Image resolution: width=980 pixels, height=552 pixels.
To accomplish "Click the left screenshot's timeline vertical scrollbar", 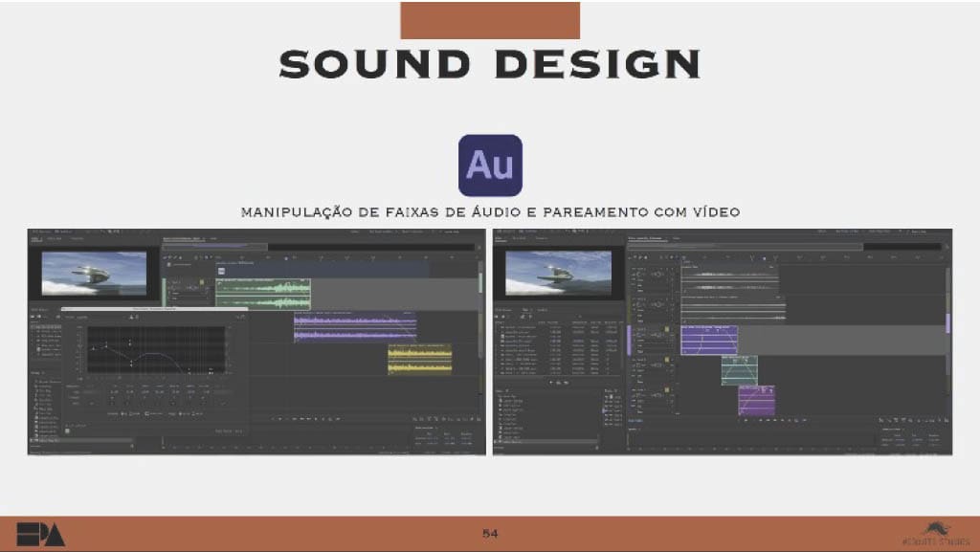I will tap(480, 309).
